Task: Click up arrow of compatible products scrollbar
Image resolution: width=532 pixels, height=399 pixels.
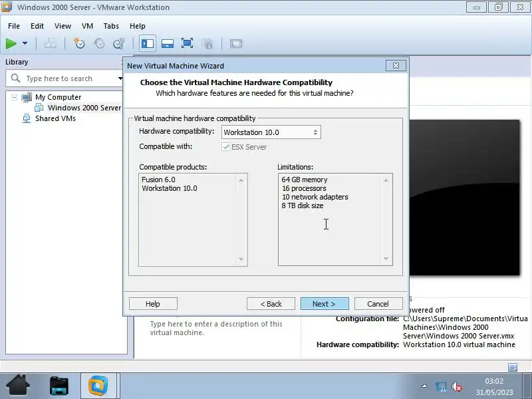Action: [x=241, y=180]
